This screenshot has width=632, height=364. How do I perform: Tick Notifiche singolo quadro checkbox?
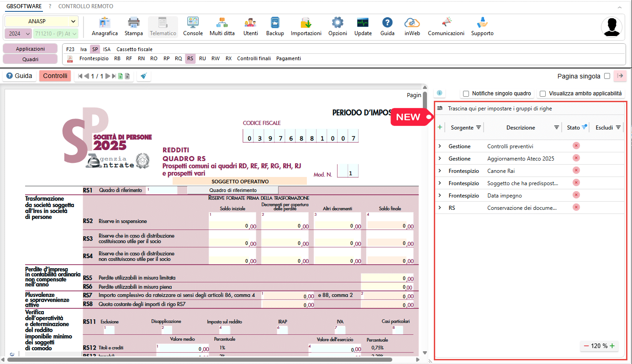pyautogui.click(x=466, y=94)
